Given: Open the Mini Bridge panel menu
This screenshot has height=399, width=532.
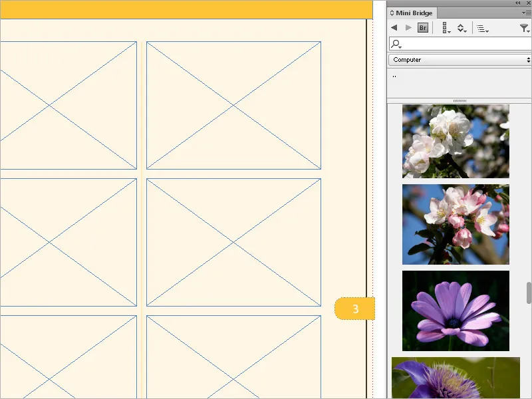Looking at the screenshot, I should pyautogui.click(x=527, y=13).
